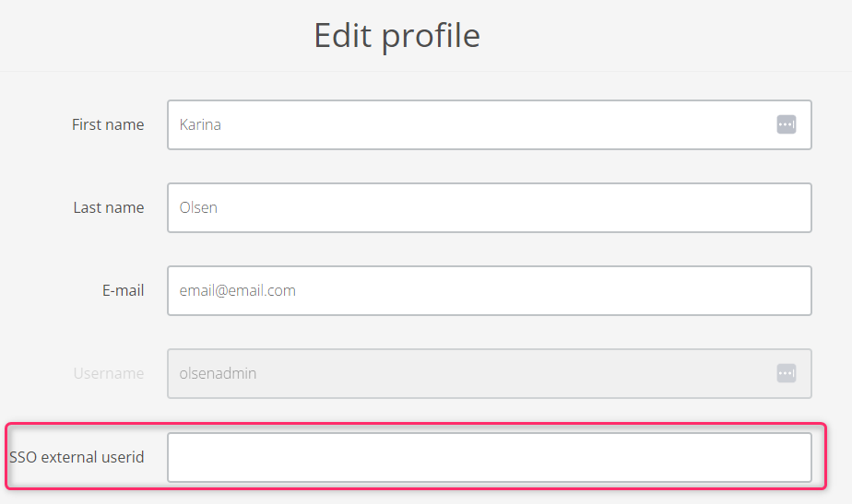Click the greyed-out 'Username' label
The image size is (852, 504).
(109, 374)
